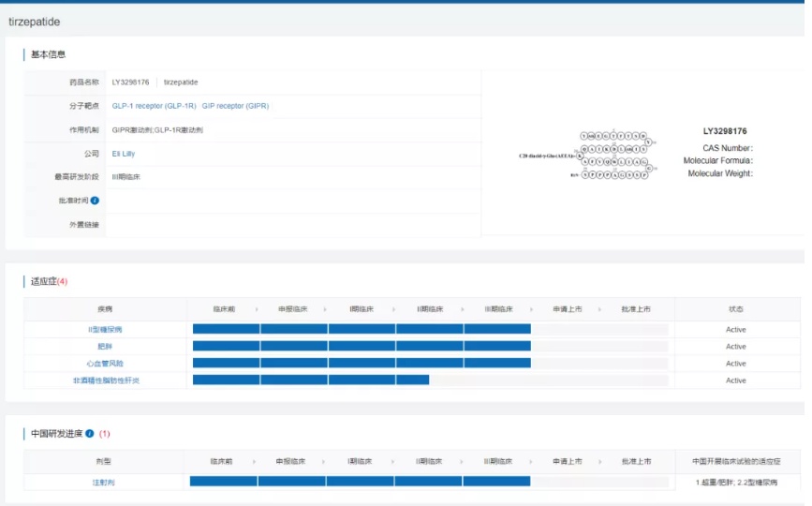Viewport: 812px width, 506px height.
Task: Click the 剂型 column header
Action: (x=104, y=461)
